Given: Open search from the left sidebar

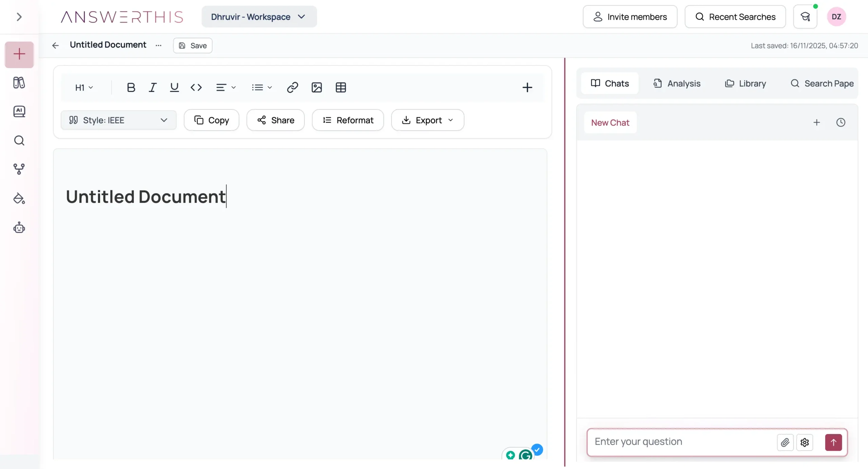Looking at the screenshot, I should (x=19, y=140).
